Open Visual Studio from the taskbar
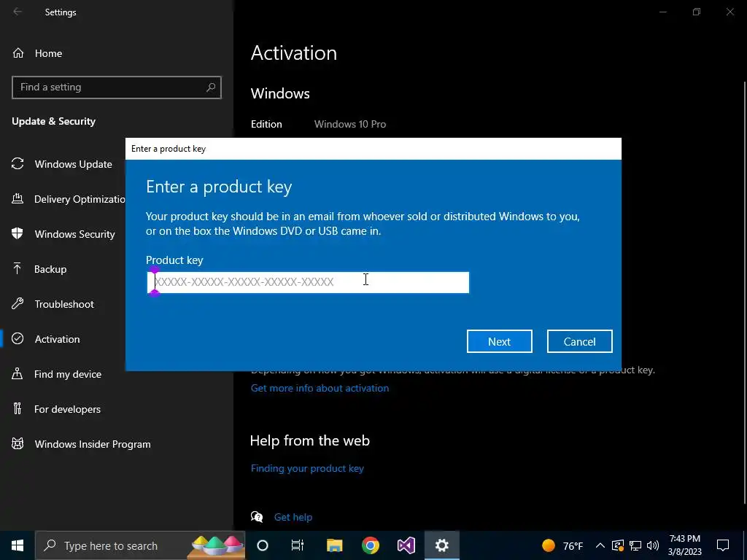747x560 pixels. click(406, 545)
